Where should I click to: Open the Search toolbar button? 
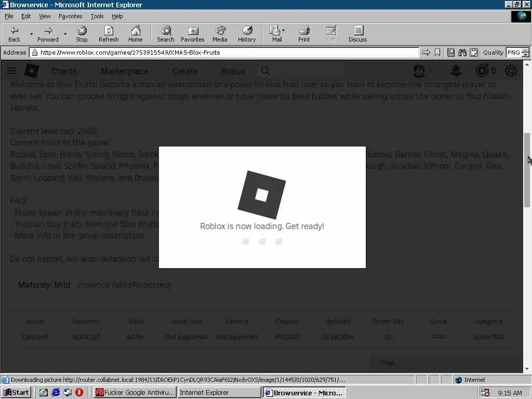point(166,34)
